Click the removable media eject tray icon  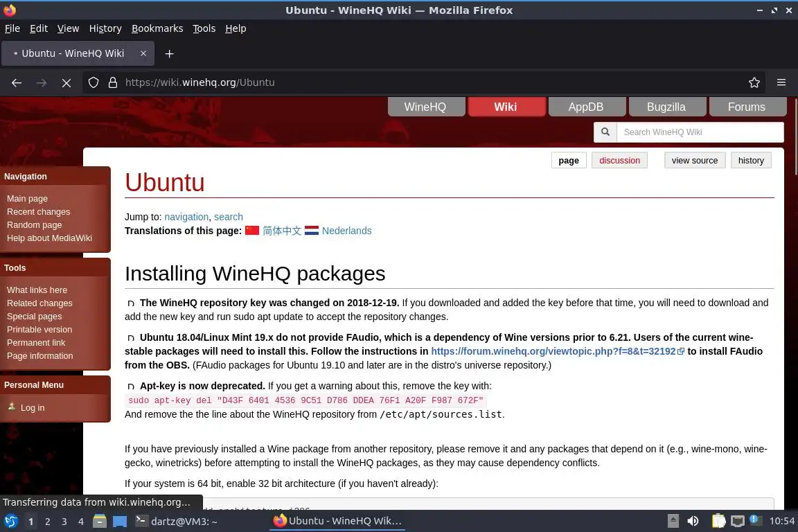[673, 522]
